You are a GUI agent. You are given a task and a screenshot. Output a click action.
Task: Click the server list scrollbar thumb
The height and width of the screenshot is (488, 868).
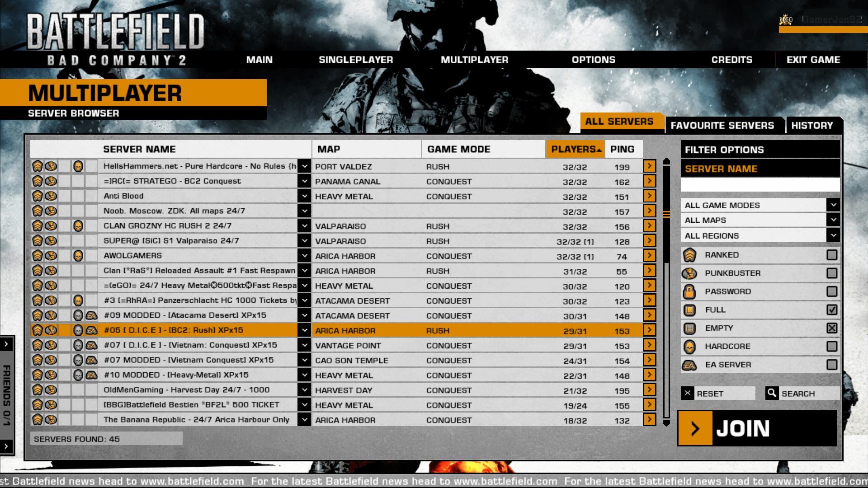(x=666, y=213)
